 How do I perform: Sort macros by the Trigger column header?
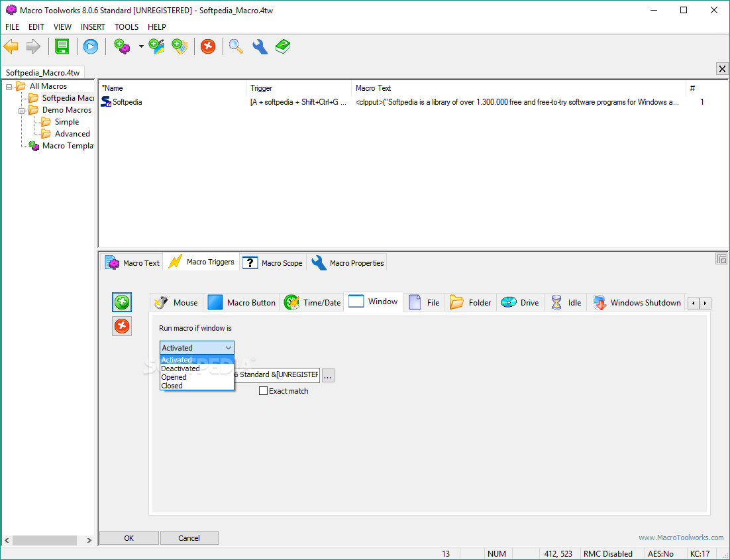point(298,88)
